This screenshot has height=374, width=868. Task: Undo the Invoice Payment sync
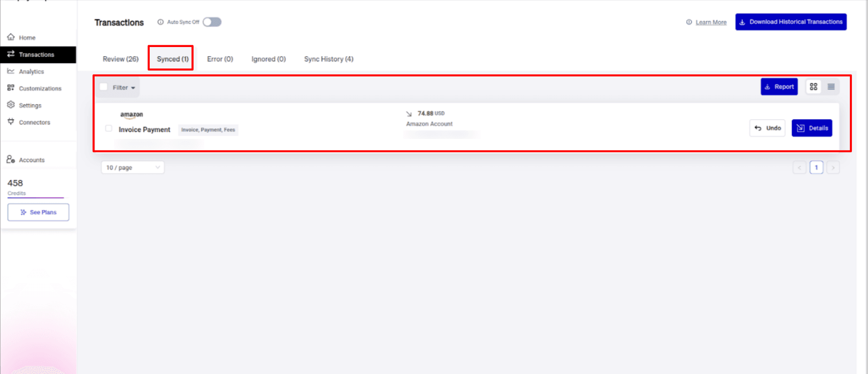(767, 128)
